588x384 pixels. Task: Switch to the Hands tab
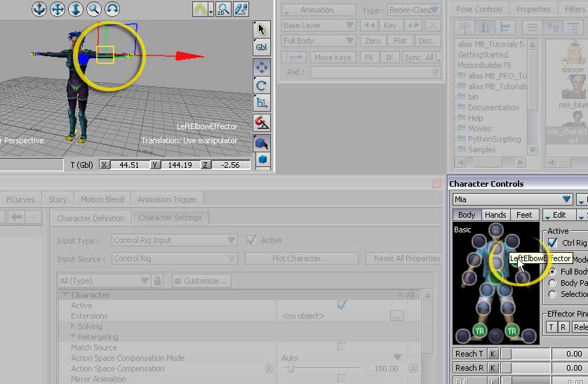point(495,215)
